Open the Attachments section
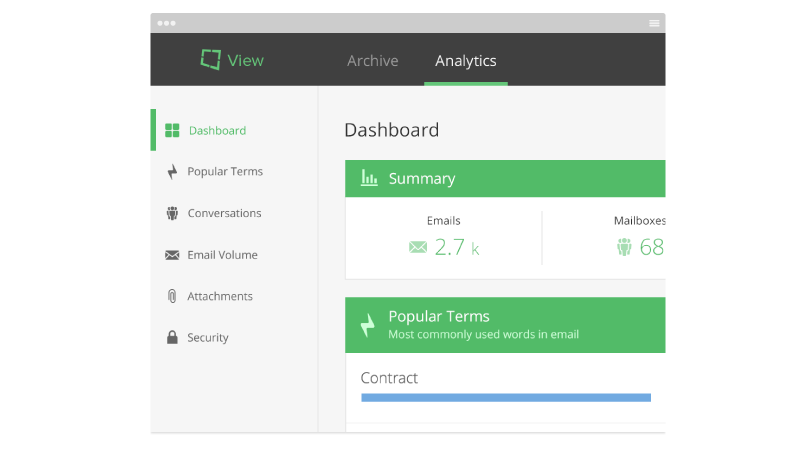This screenshot has height=450, width=800. (x=220, y=296)
